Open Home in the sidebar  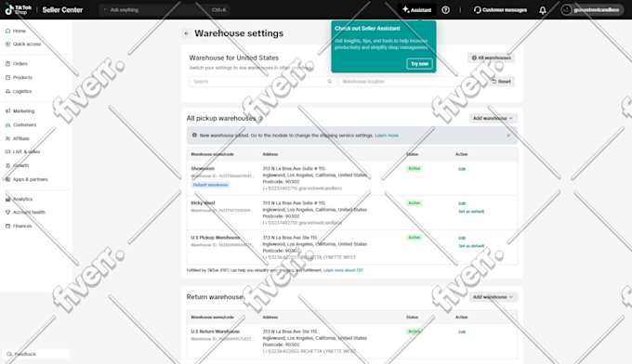point(19,31)
